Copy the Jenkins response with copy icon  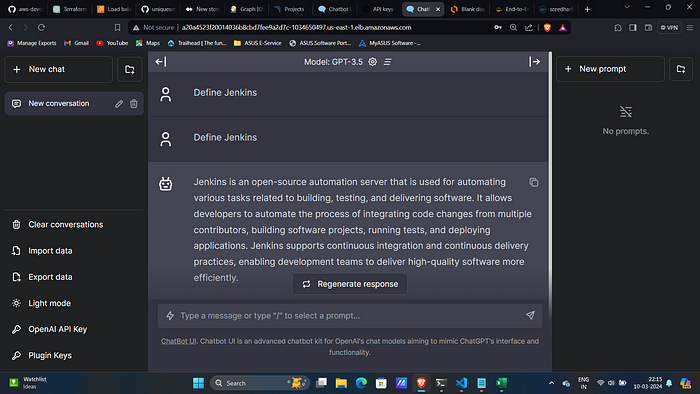(x=534, y=182)
